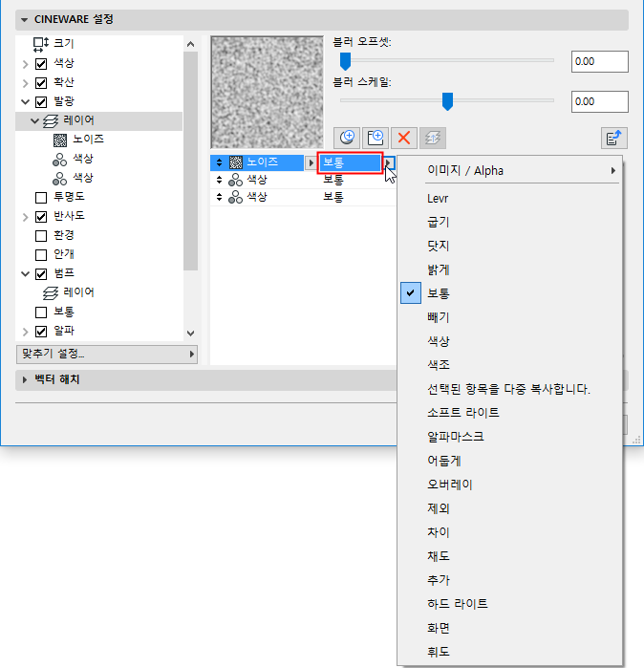Select 휘도 menu entry
This screenshot has height=668, width=644.
pyautogui.click(x=509, y=652)
